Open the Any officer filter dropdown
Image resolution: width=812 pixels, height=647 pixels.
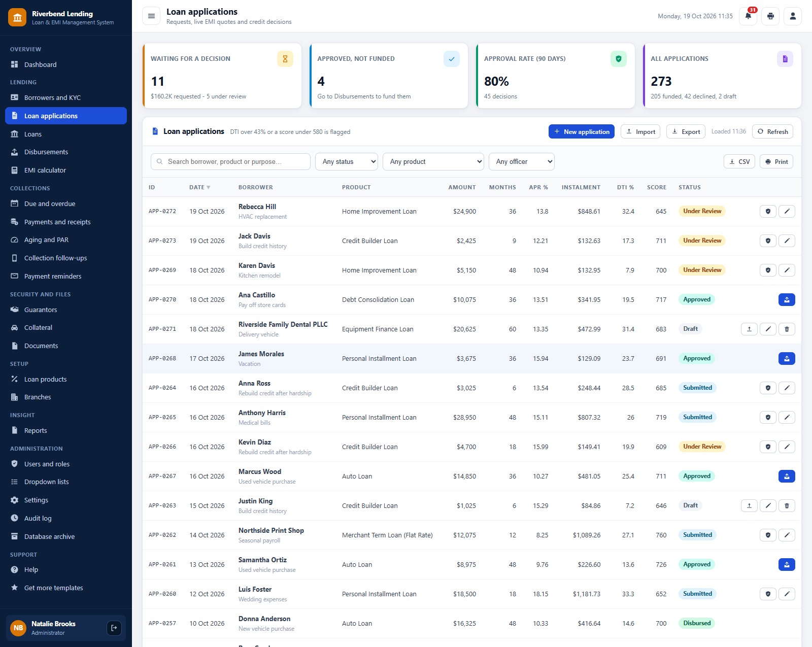pyautogui.click(x=522, y=162)
